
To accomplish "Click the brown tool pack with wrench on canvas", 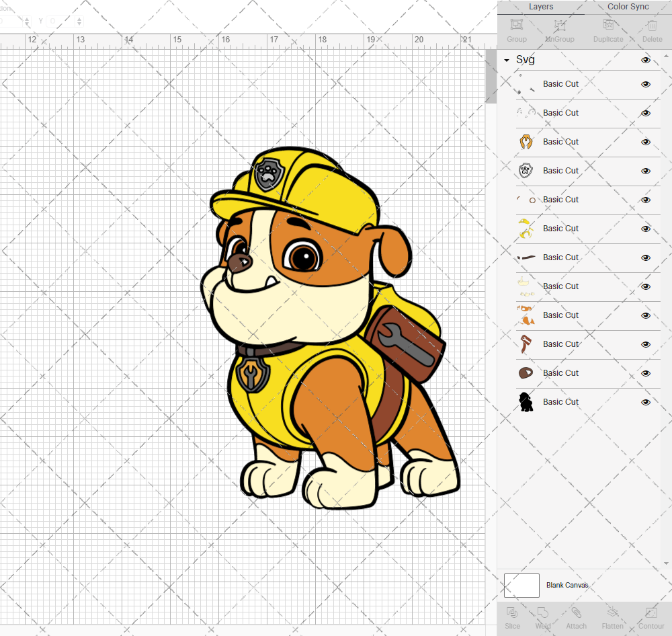I will tap(405, 344).
